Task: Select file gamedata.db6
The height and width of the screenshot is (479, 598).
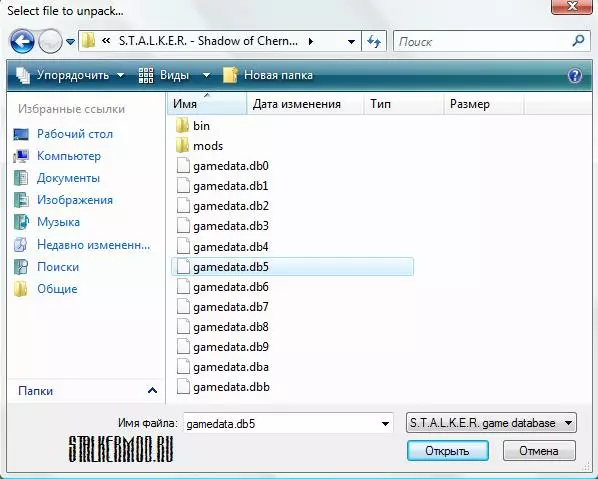Action: click(223, 287)
